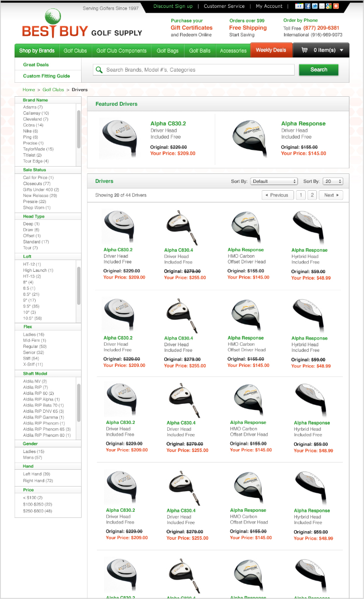
Task: Filter by shaft Aldila NV (2)
Action: point(35,381)
